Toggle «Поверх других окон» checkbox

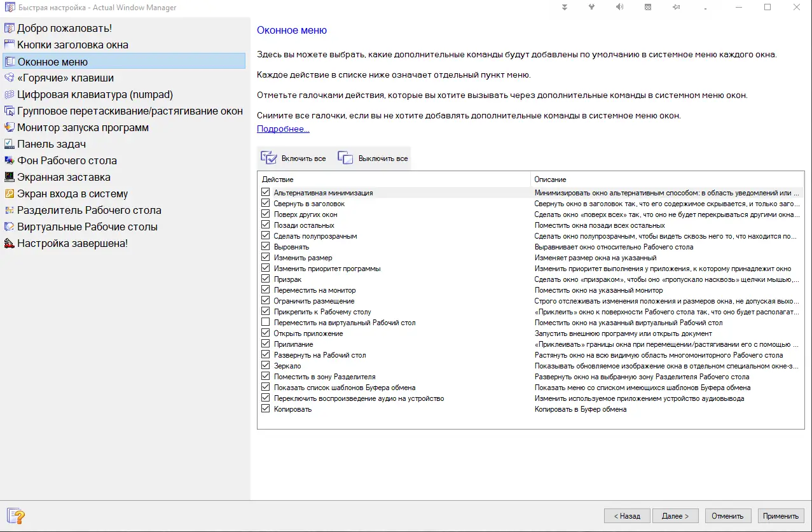coord(266,214)
